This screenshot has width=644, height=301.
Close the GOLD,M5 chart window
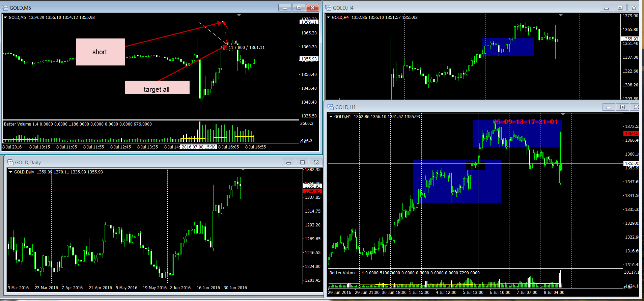[x=312, y=8]
